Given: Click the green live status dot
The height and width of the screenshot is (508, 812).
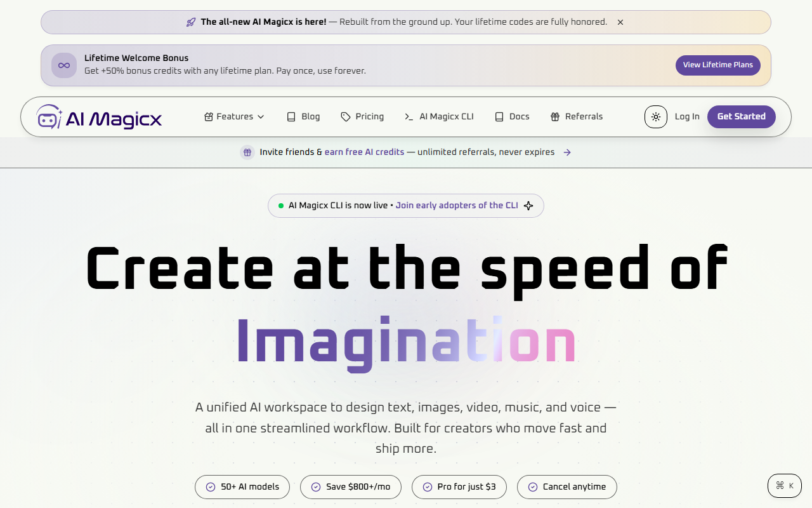Looking at the screenshot, I should pyautogui.click(x=281, y=206).
